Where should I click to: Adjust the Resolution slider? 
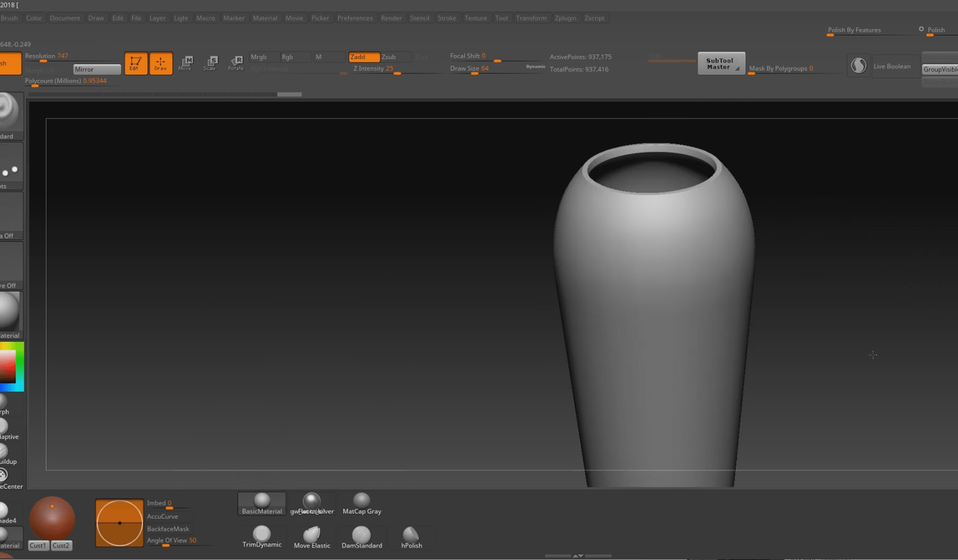click(x=73, y=57)
